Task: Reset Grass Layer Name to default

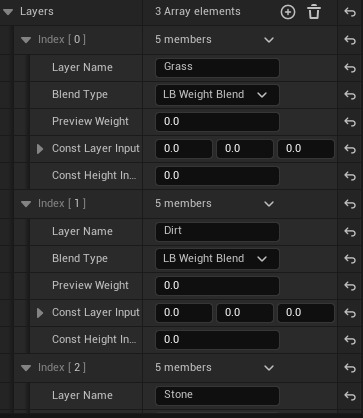Action: (350, 68)
